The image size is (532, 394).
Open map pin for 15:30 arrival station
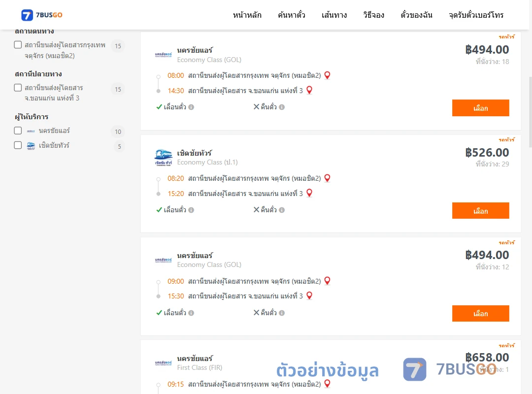coord(309,296)
